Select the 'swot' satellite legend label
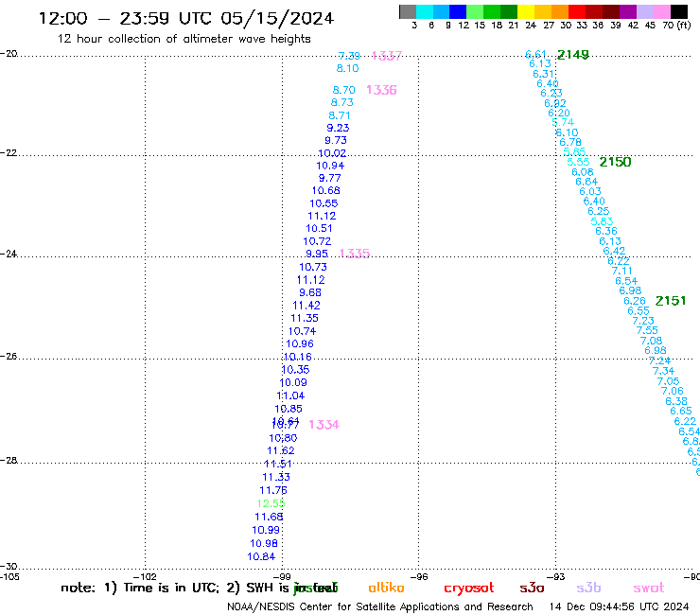The height and width of the screenshot is (615, 700). (x=649, y=588)
